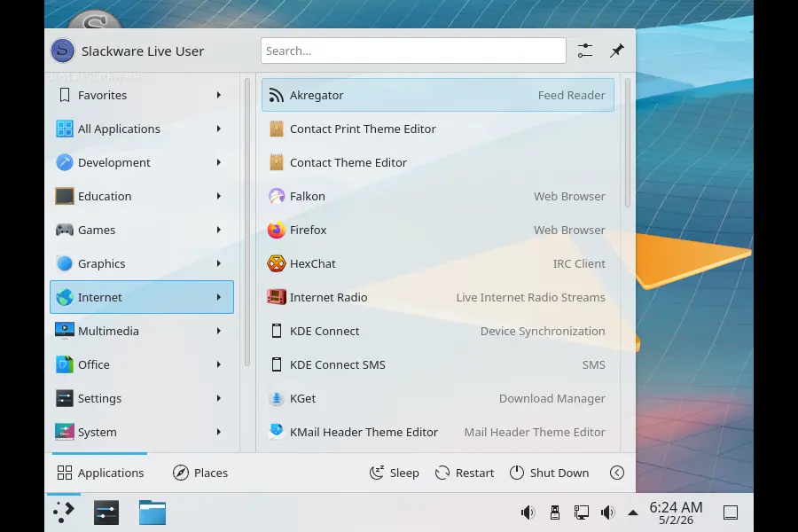Open Contact Theme Editor
The width and height of the screenshot is (798, 532).
[438, 162]
